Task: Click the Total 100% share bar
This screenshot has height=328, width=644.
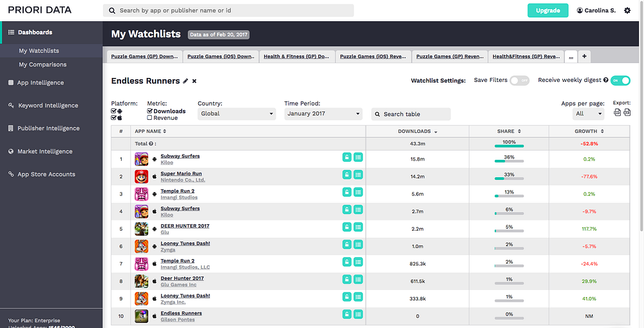Action: [x=509, y=146]
